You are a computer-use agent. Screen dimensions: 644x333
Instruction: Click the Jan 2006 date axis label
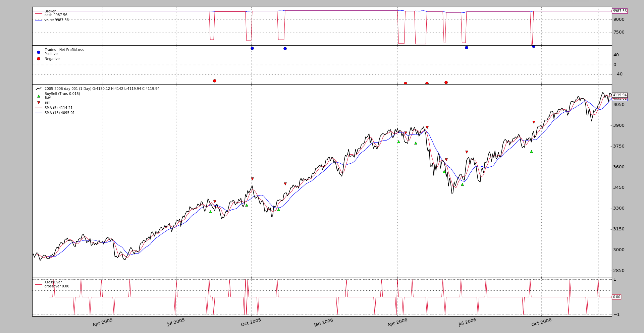click(324, 323)
